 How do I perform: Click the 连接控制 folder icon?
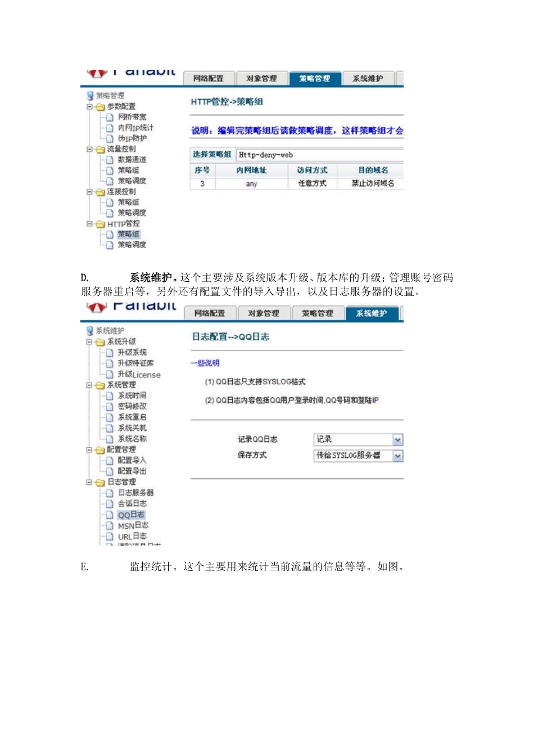(x=100, y=192)
